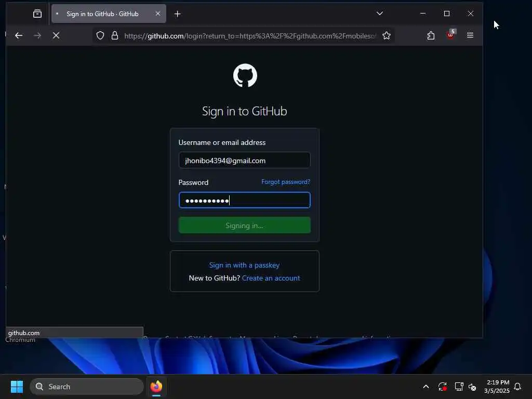Minimize the Firefox window
The image size is (532, 399).
click(423, 14)
